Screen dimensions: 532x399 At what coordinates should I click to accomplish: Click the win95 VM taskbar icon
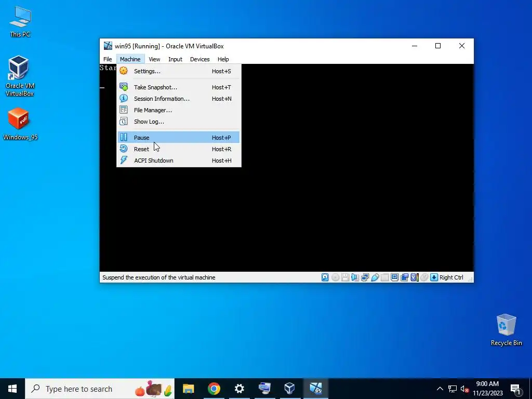(315, 389)
